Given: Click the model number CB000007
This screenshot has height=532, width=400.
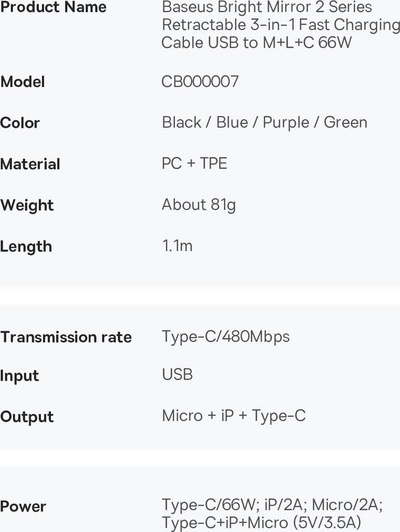Looking at the screenshot, I should [x=200, y=82].
